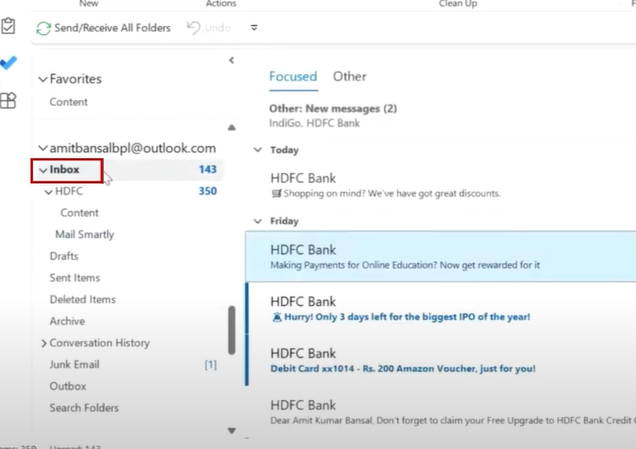Image resolution: width=636 pixels, height=449 pixels.
Task: Open HDFC Bank Shopping on mind email
Action: click(440, 185)
